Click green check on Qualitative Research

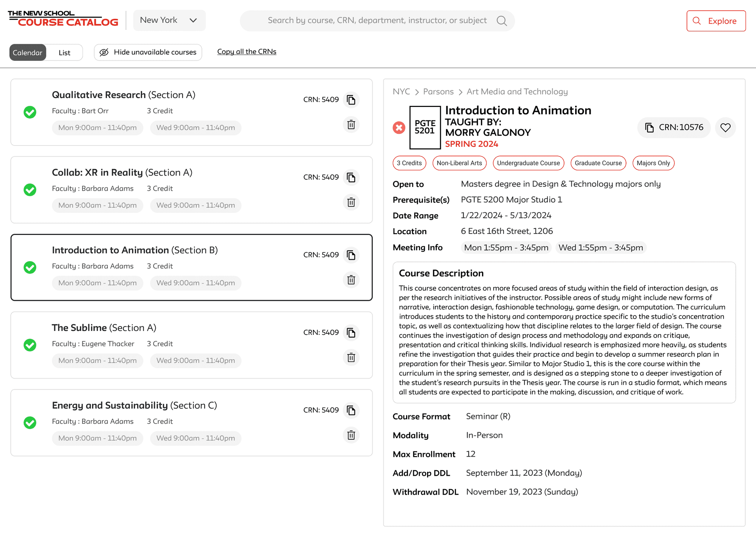[x=30, y=112]
